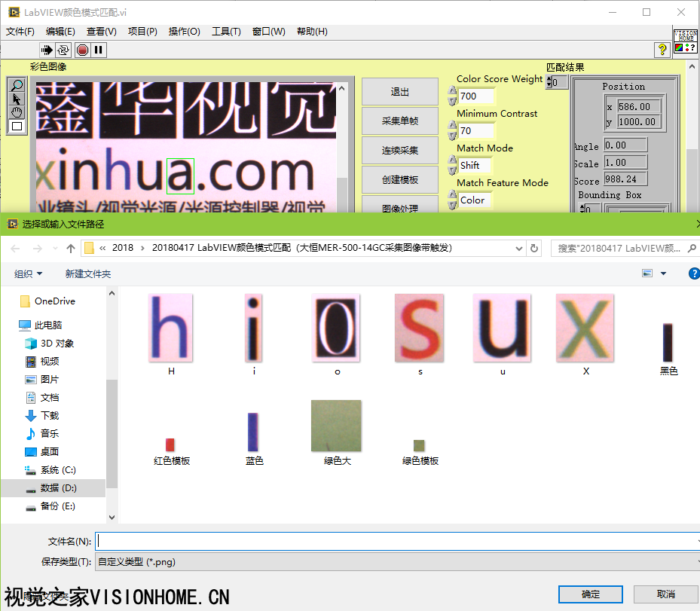700x611 pixels.
Task: Open the context help question mark
Action: coord(662,50)
